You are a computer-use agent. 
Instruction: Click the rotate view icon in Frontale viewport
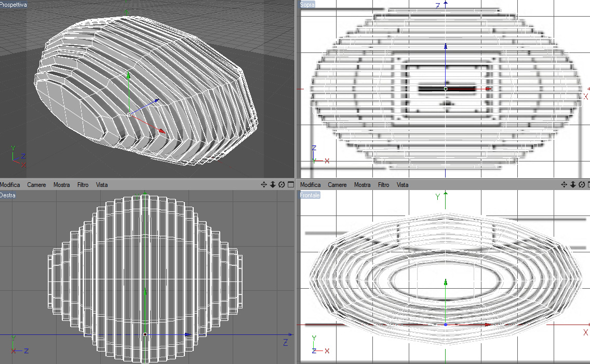click(582, 185)
